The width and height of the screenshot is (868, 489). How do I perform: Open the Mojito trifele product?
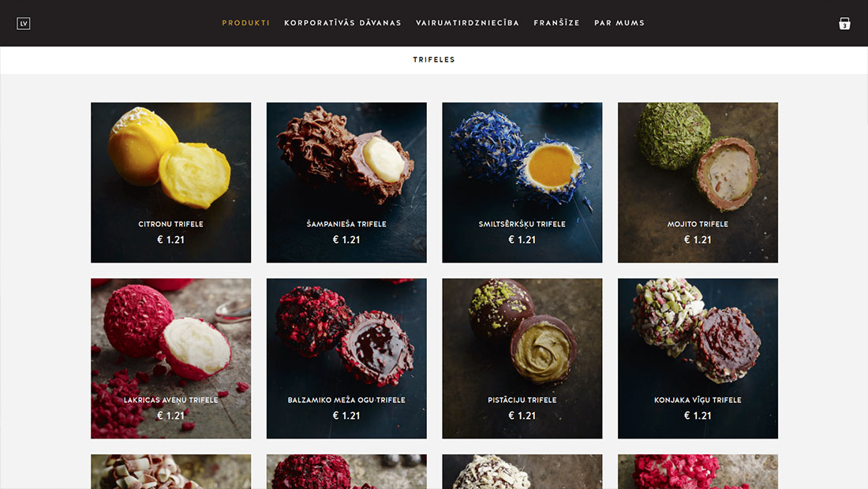coord(698,182)
